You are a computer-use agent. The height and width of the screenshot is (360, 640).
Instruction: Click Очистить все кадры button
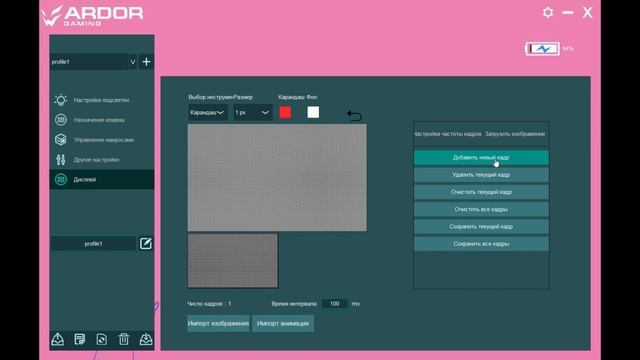click(x=481, y=209)
